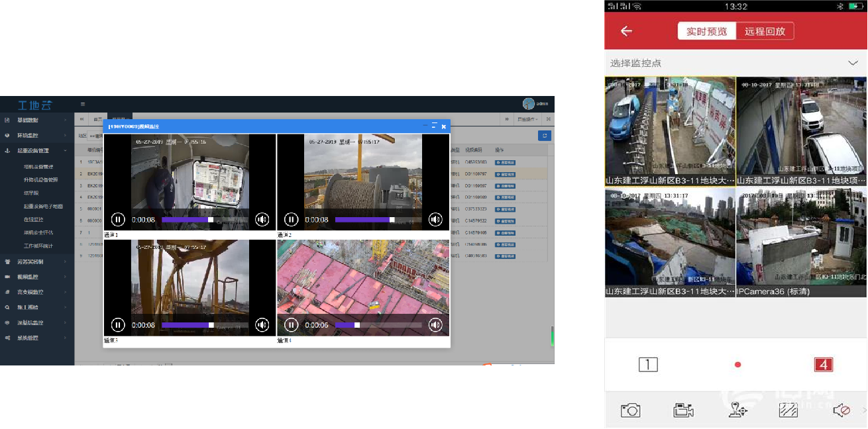Open 系统管理 in the sidebar
Viewport: 868px width, 429px height.
28,338
